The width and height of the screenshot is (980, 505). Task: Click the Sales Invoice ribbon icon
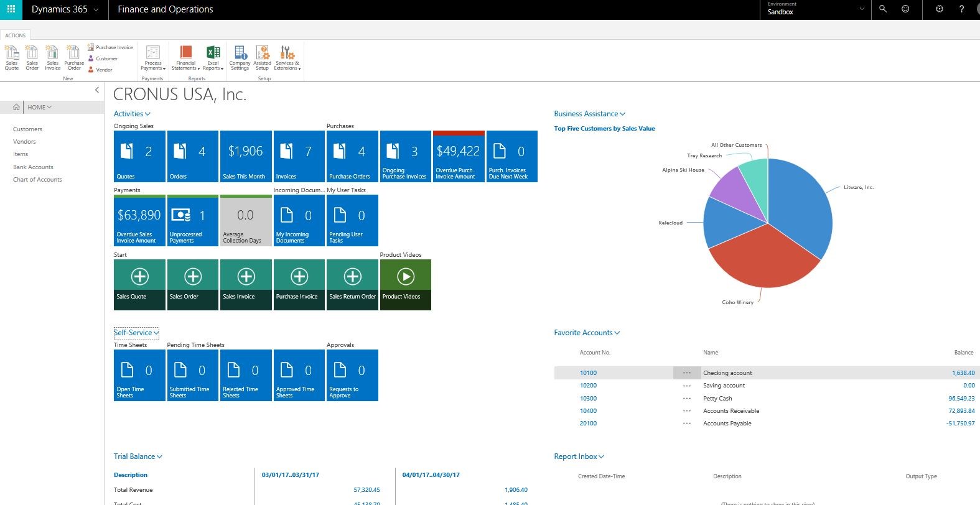(x=53, y=57)
